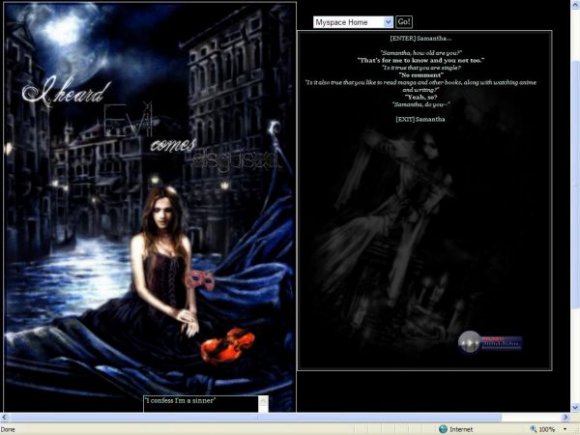This screenshot has width=580, height=435.
Task: Click the "[EXIT] Samantha" text
Action: pos(420,119)
